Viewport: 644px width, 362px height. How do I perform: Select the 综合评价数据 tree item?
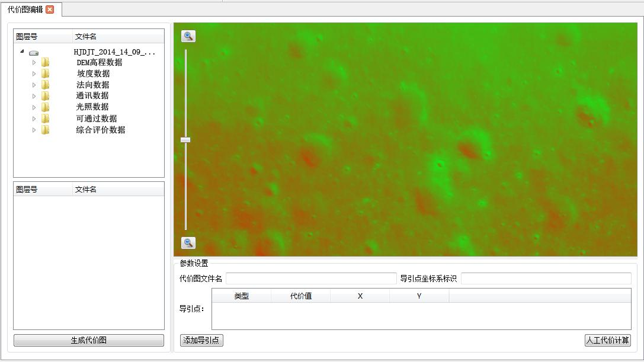tap(101, 130)
